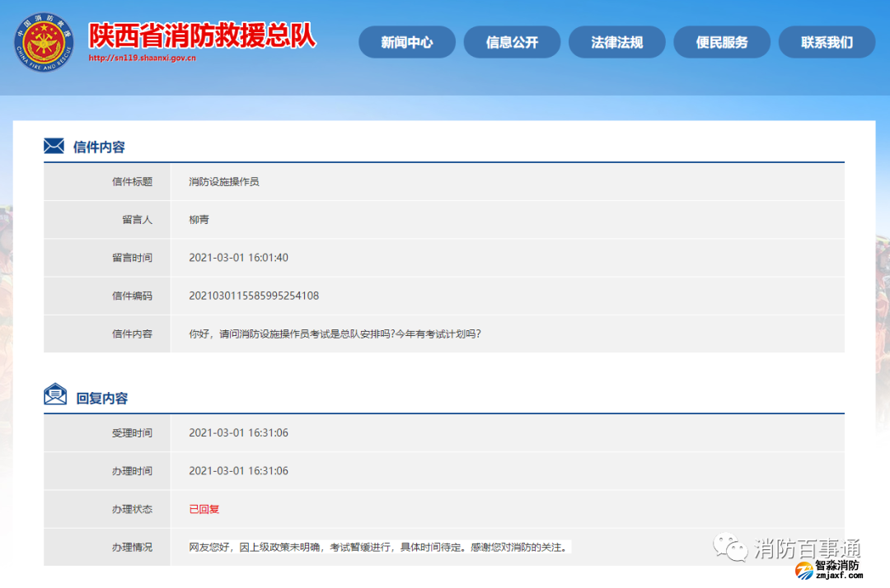Click the China Fire and Rescue emblem logo
This screenshot has height=588, width=890.
[44, 43]
